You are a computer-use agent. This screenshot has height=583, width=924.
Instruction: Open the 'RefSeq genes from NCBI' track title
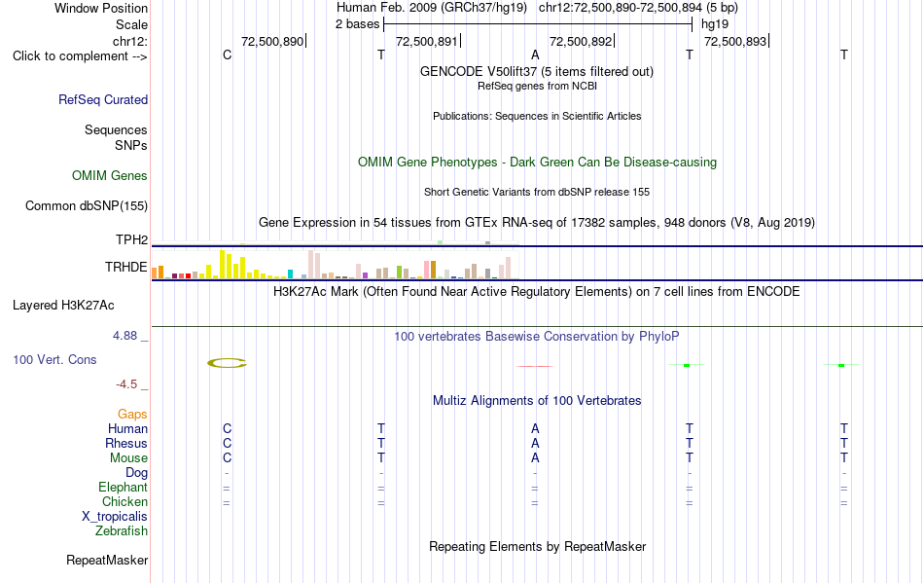click(x=538, y=86)
